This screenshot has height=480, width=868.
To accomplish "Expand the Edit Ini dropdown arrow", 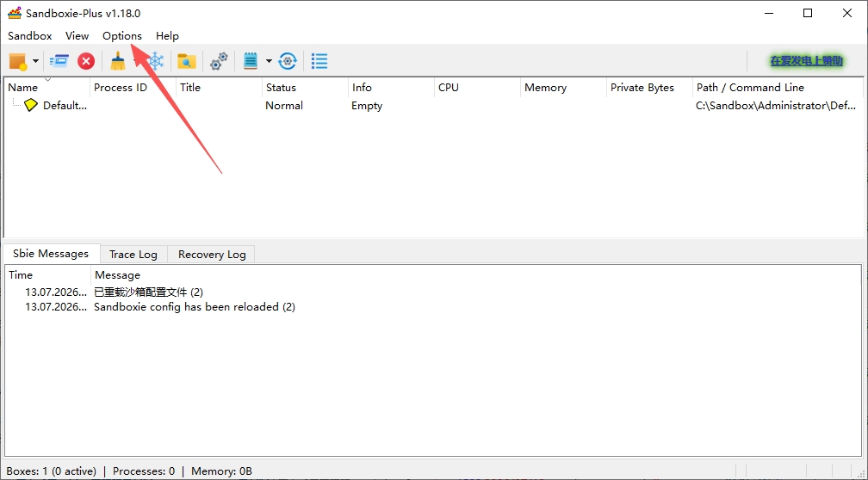I will pyautogui.click(x=269, y=61).
